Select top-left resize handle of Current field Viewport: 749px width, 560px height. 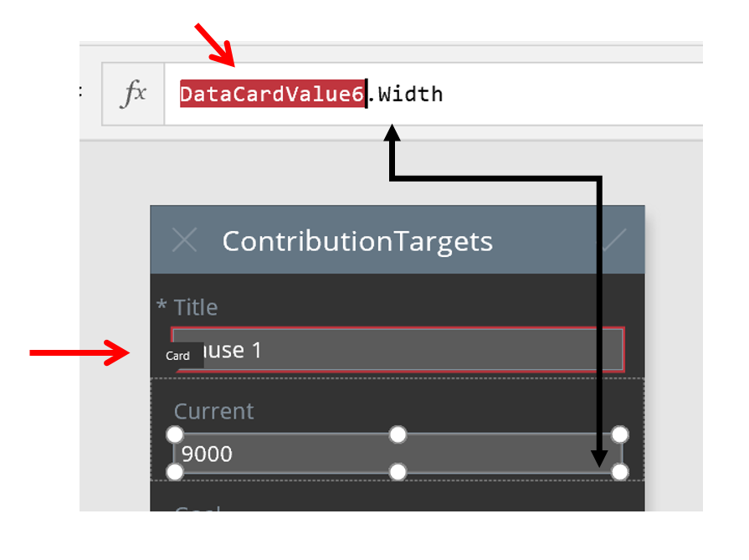174,434
